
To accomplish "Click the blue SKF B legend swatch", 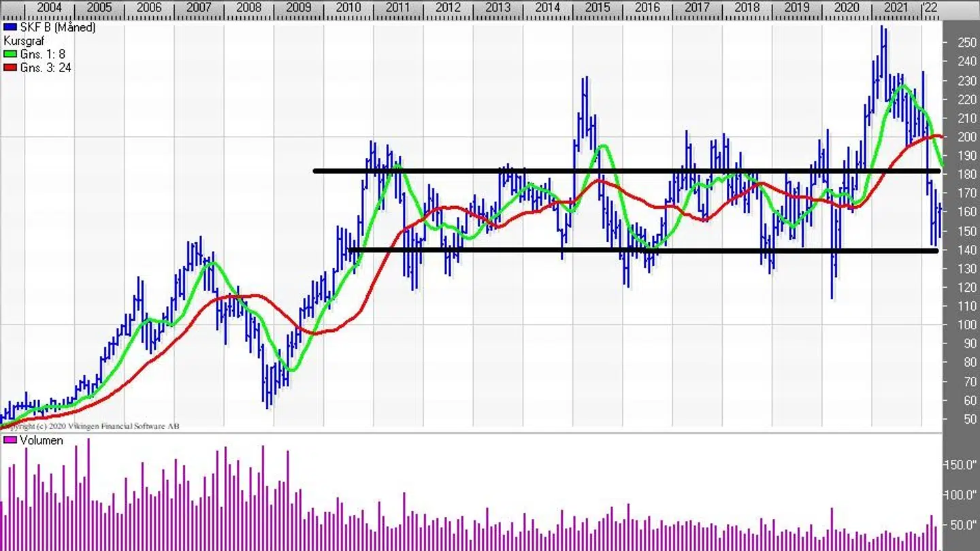I will coord(10,27).
